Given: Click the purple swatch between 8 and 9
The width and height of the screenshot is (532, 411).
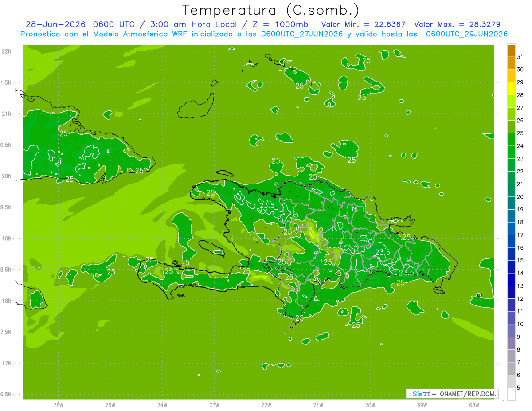Looking at the screenshot, I should [511, 344].
